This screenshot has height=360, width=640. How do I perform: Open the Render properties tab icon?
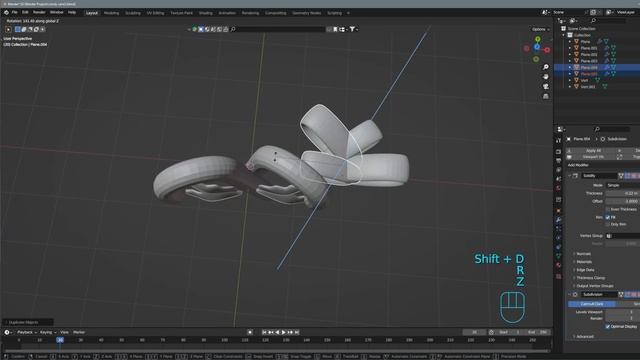(558, 152)
